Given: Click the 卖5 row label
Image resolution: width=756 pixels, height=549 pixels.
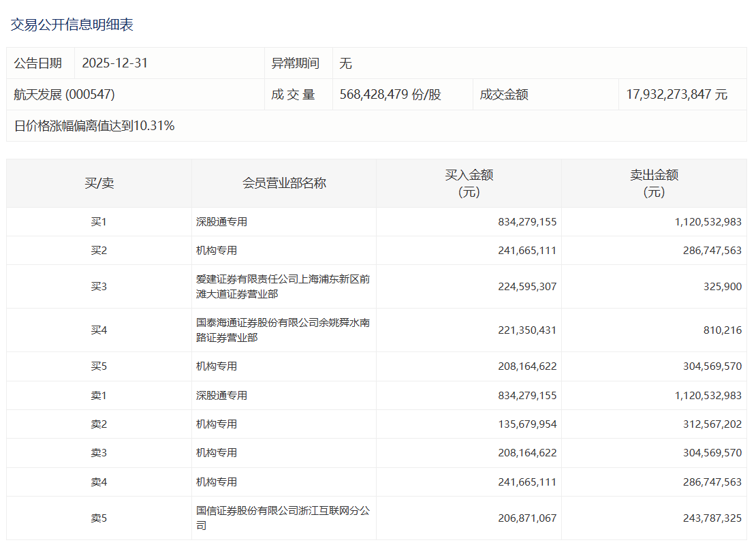Looking at the screenshot, I should 99,518.
